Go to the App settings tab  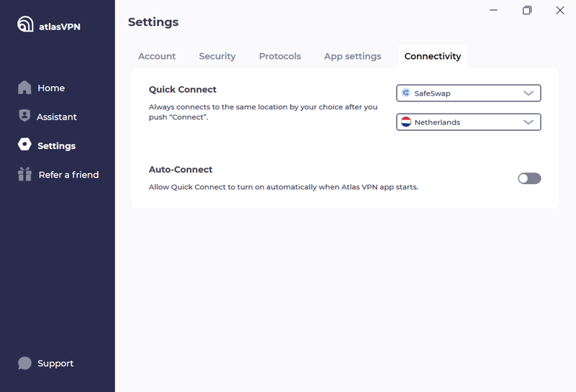coord(353,56)
